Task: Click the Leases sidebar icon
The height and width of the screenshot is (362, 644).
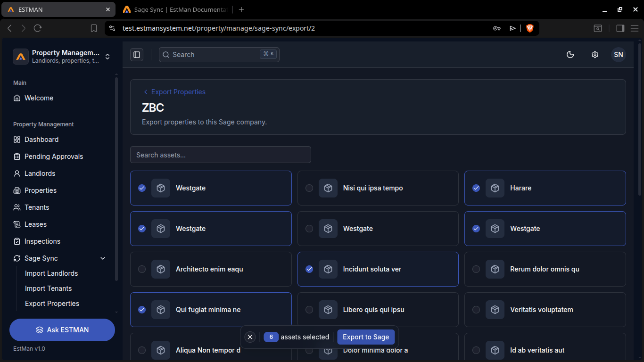Action: (17, 224)
